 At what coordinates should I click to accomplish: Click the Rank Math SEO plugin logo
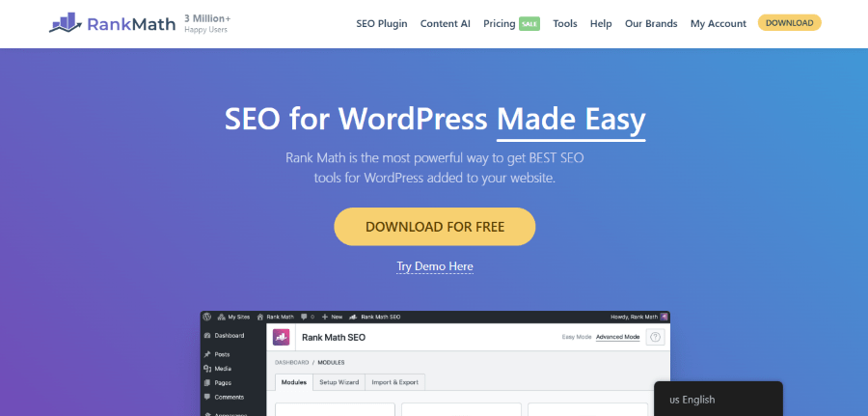282,337
